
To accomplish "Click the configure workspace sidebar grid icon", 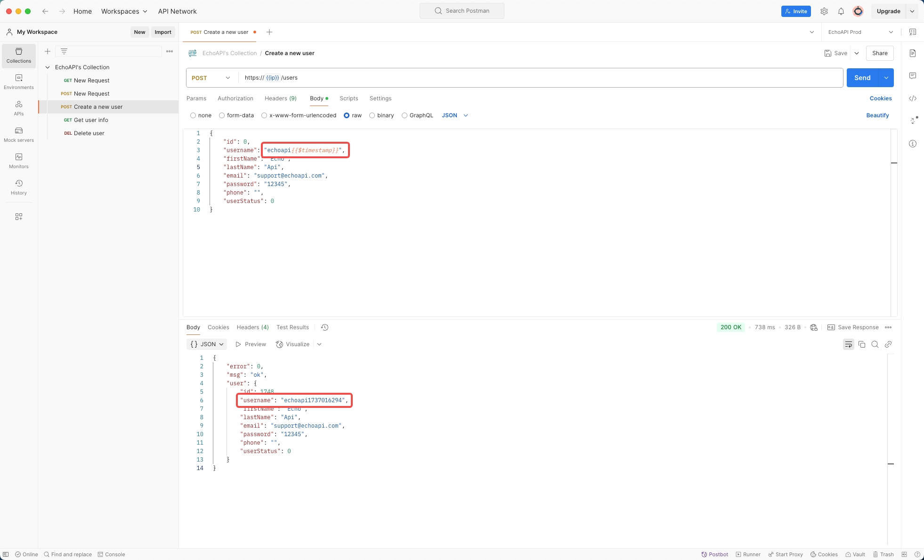I will 19,217.
